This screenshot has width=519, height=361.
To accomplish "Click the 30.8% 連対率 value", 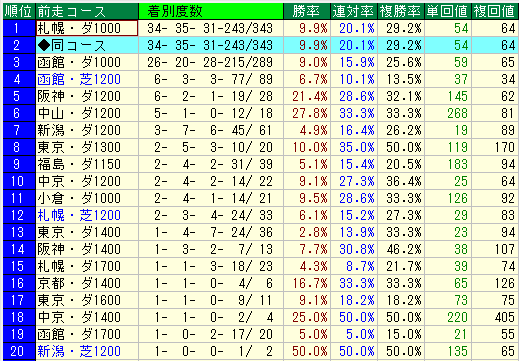I will click(x=357, y=249).
